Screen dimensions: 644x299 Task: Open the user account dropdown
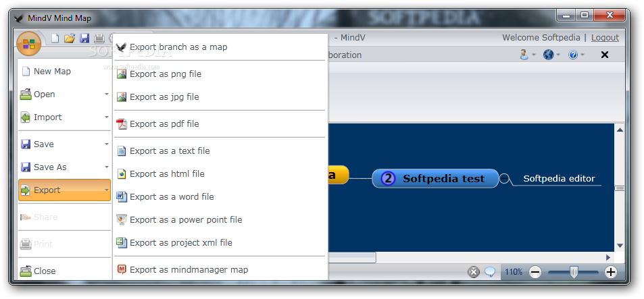tap(527, 55)
